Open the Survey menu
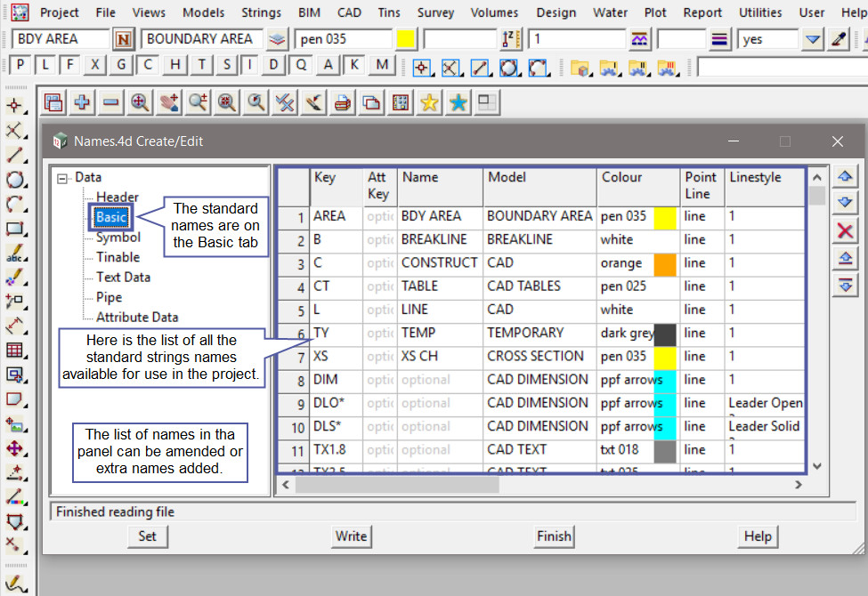The width and height of the screenshot is (868, 596). click(x=435, y=12)
